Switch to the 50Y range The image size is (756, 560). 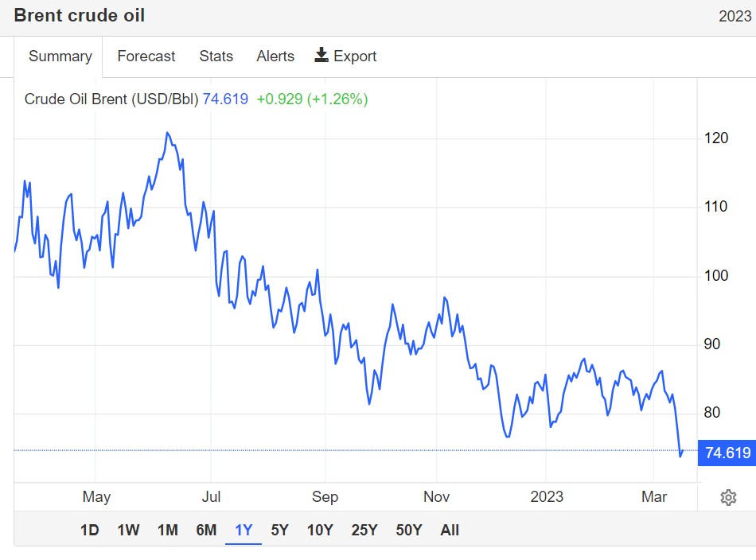pyautogui.click(x=409, y=531)
